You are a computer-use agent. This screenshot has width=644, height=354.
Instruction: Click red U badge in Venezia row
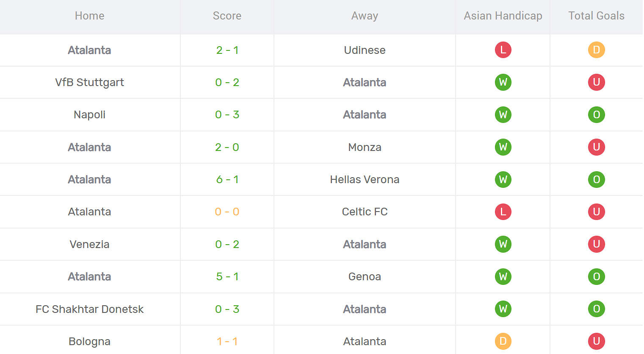coord(596,244)
